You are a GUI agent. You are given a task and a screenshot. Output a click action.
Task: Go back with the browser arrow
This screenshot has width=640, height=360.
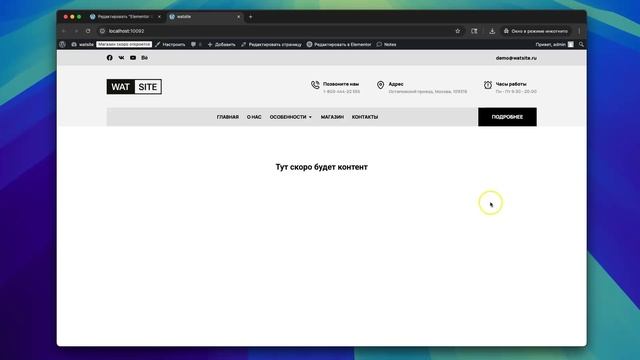[64, 31]
